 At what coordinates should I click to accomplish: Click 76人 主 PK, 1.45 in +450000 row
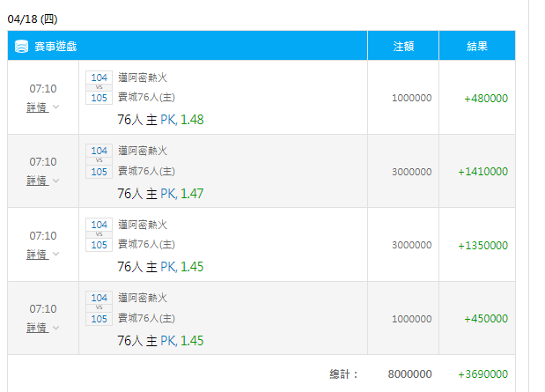[x=160, y=341]
